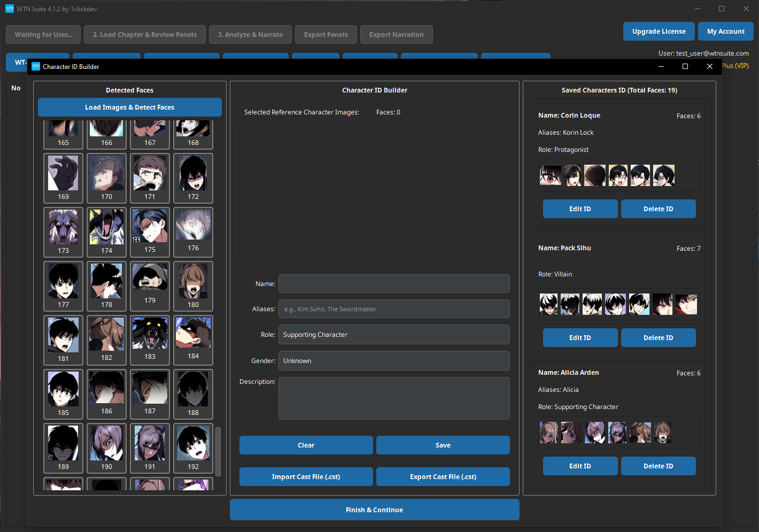Open the Gender dropdown showing Unknown
This screenshot has width=759, height=532.
click(x=394, y=360)
